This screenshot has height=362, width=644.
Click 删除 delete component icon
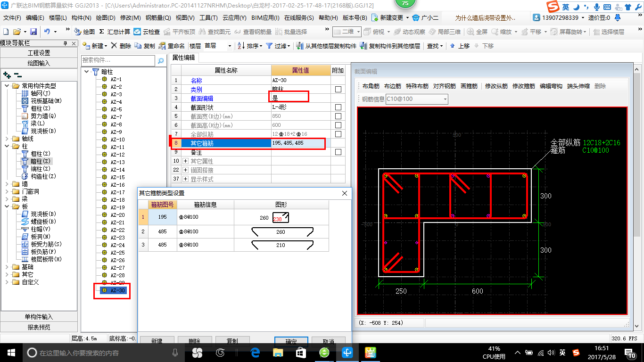121,46
